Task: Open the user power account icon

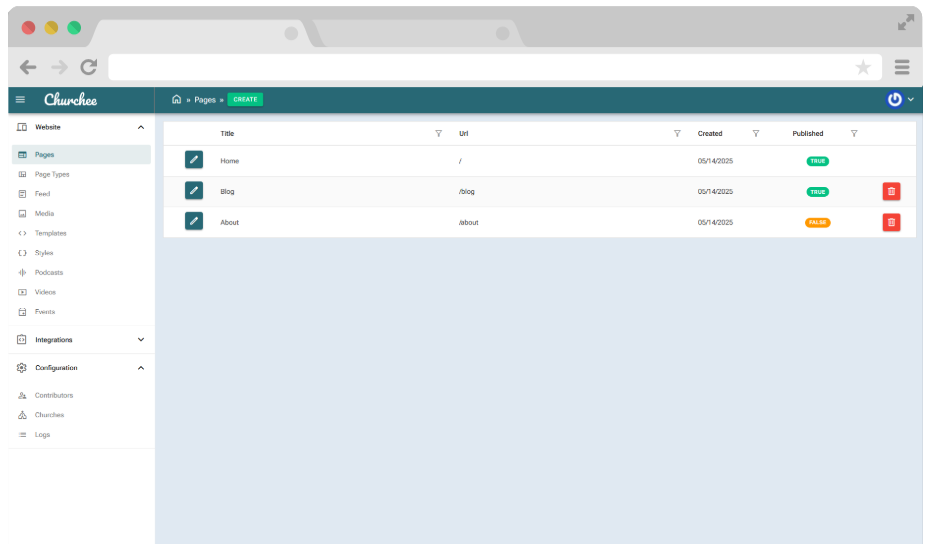Action: [x=894, y=100]
